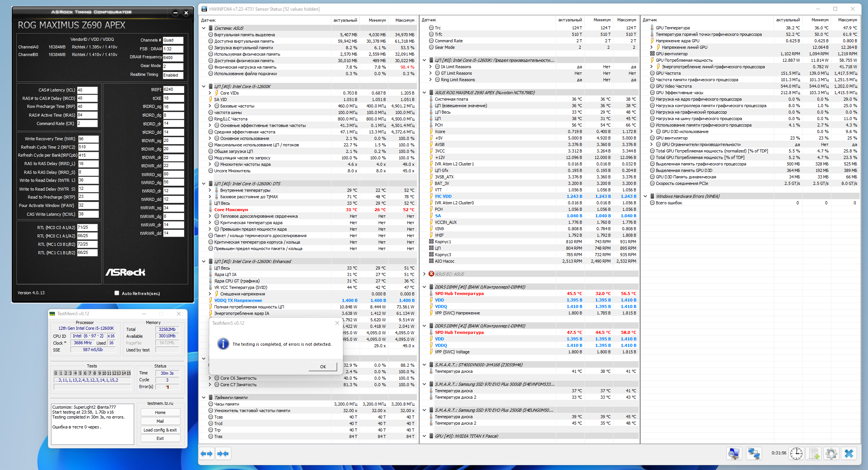Image resolution: width=868 pixels, height=470 pixels.
Task: Reset the elapsed time clock icon
Action: [x=796, y=454]
